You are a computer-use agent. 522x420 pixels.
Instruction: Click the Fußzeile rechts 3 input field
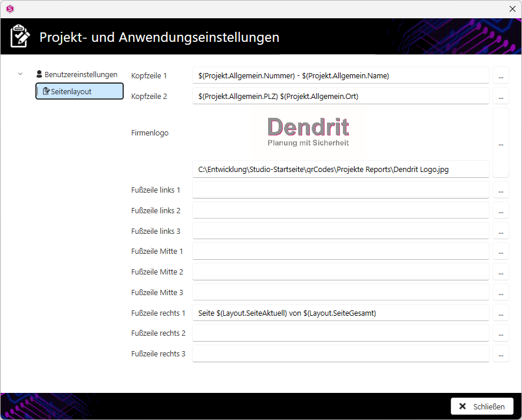(341, 354)
